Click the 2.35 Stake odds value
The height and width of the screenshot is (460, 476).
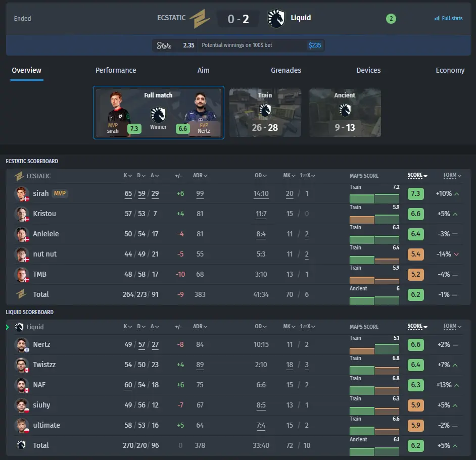188,45
